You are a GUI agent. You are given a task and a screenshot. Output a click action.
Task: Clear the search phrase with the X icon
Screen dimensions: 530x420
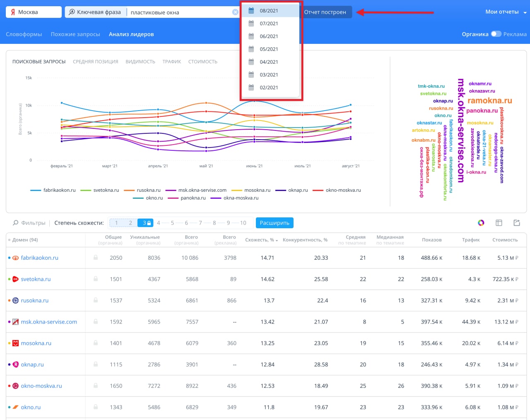(x=235, y=12)
